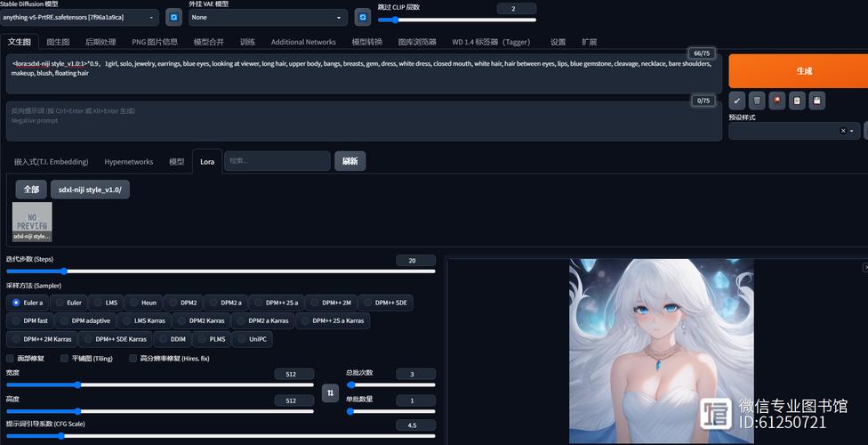Click the floppy disk save style icon

816,101
